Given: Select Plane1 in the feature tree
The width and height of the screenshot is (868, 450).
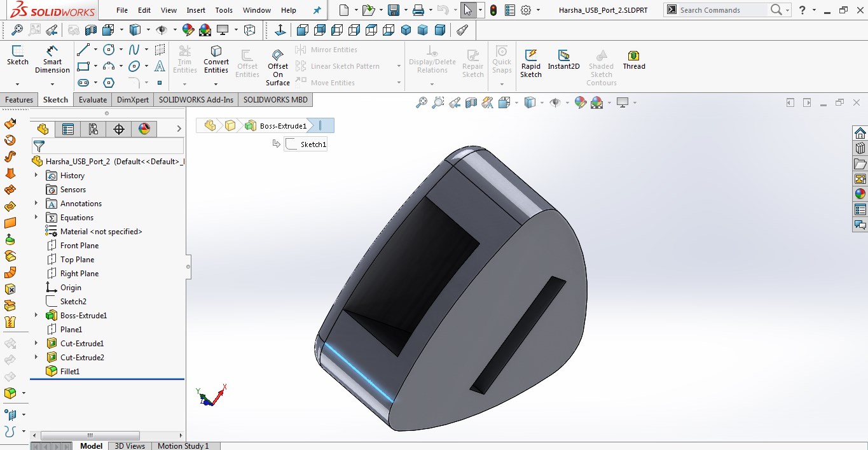Looking at the screenshot, I should [x=71, y=329].
